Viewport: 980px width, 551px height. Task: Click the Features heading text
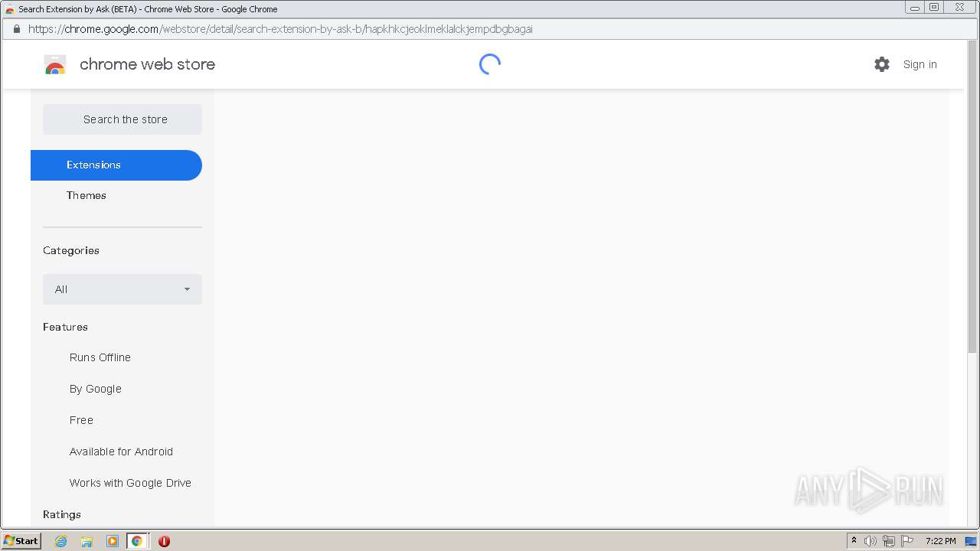click(65, 327)
